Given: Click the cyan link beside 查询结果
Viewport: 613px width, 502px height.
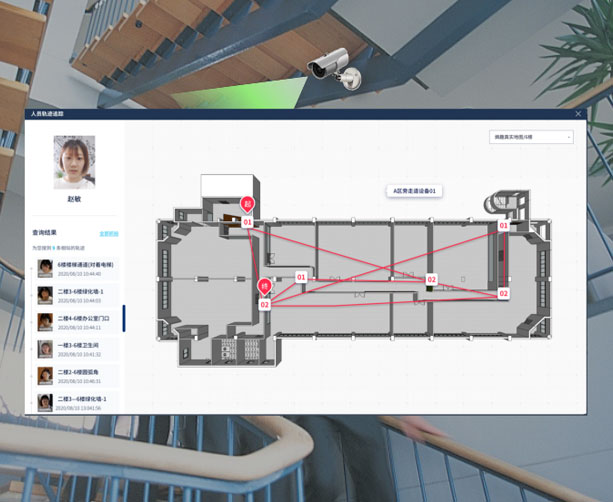Looking at the screenshot, I should click(109, 233).
